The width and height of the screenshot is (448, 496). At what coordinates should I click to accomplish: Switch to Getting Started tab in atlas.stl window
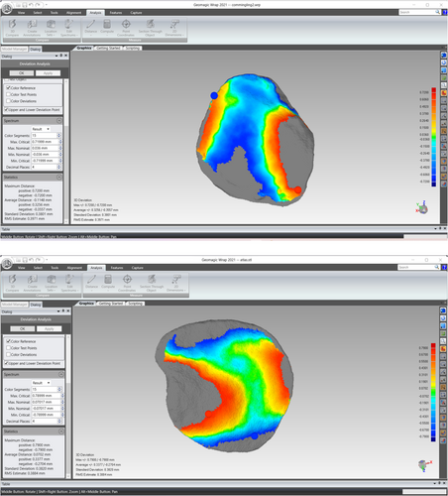pos(111,304)
